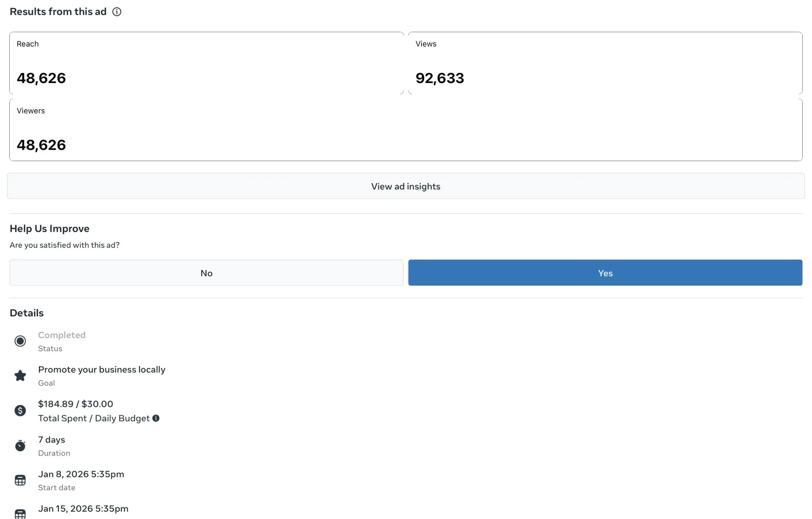Click the Jan 8, 2026 start date
The height and width of the screenshot is (519, 812).
point(81,474)
